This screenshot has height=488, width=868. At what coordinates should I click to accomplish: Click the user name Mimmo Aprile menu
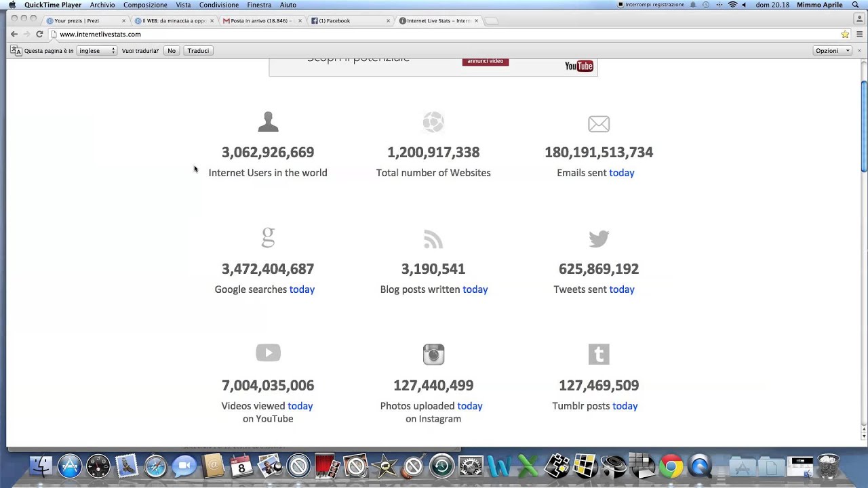[820, 5]
